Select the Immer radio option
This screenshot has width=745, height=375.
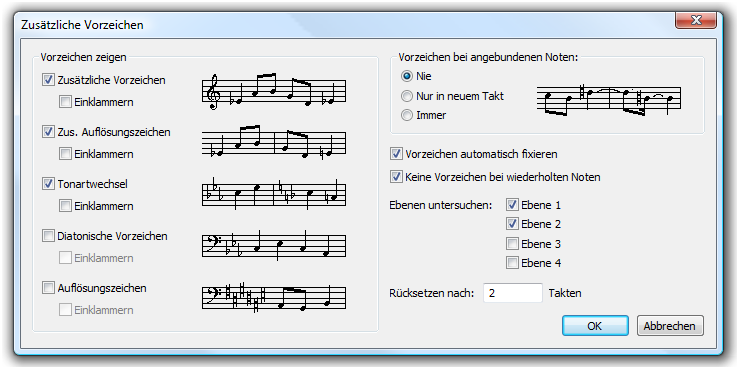pos(407,115)
